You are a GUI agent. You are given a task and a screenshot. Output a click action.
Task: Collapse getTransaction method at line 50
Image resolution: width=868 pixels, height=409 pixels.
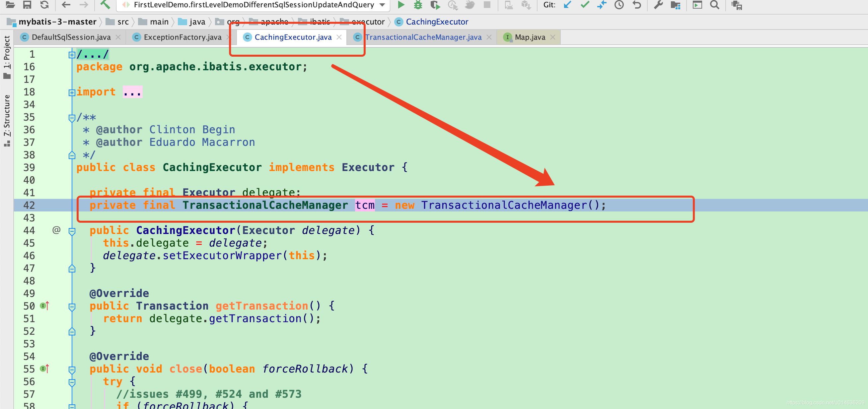(x=72, y=307)
